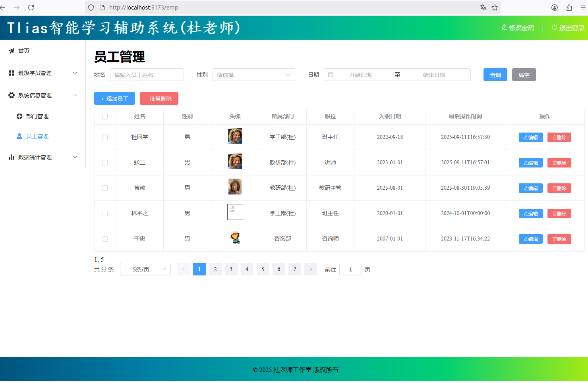Go to 首页 from the sidebar
Viewport: 588px width, 383px height.
coord(23,51)
